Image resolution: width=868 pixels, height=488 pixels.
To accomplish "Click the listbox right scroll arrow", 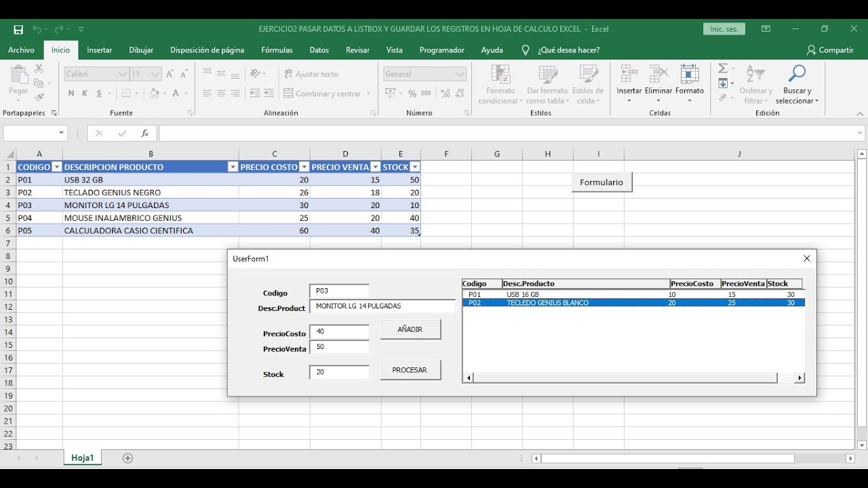I will pyautogui.click(x=800, y=378).
